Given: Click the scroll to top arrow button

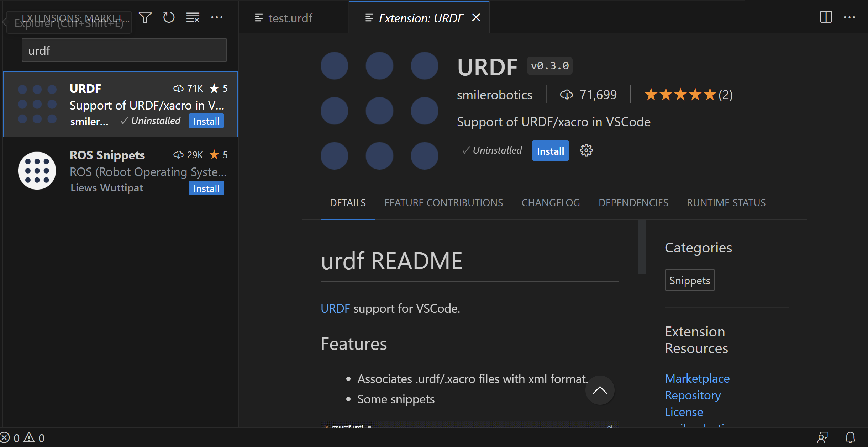Looking at the screenshot, I should tap(600, 390).
